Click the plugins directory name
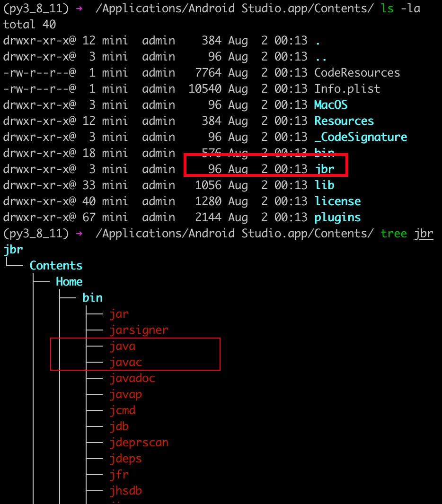The image size is (442, 504). pos(337,218)
